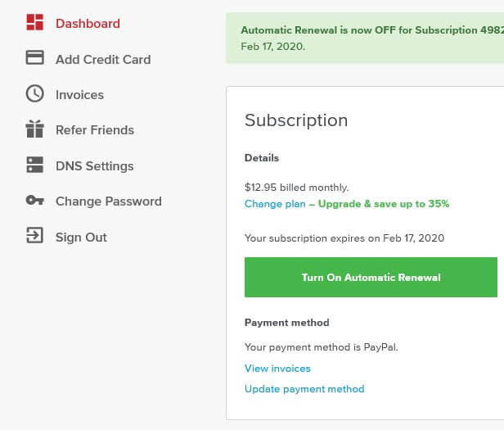Click the Change plan link
Screen dimensions: 504x430
click(x=275, y=204)
